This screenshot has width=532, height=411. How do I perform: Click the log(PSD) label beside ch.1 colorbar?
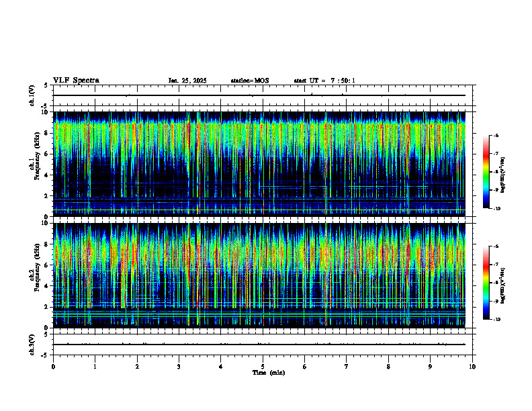pos(503,175)
